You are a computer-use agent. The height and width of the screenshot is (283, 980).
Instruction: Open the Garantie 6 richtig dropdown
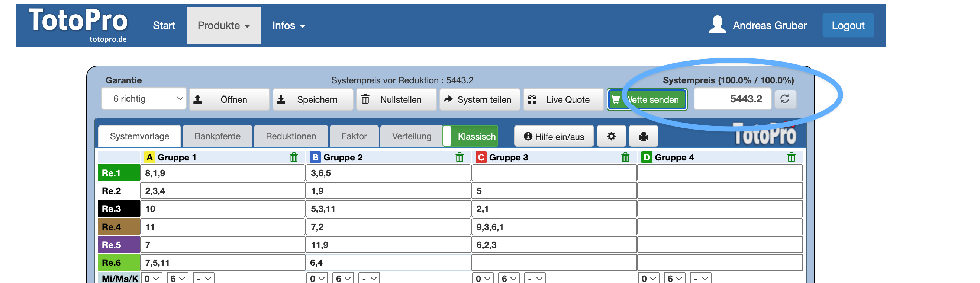144,99
